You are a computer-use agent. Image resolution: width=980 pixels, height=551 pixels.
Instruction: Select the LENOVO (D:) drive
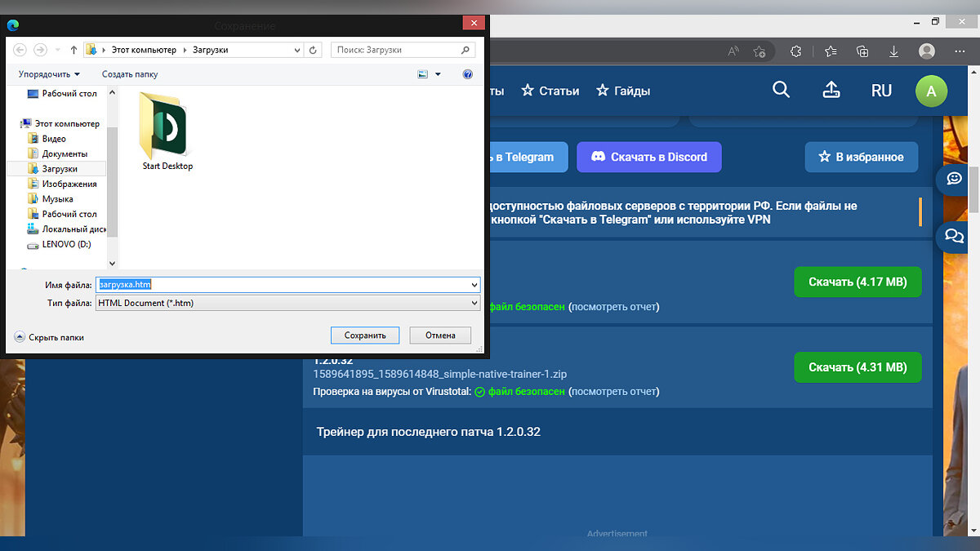coord(66,244)
